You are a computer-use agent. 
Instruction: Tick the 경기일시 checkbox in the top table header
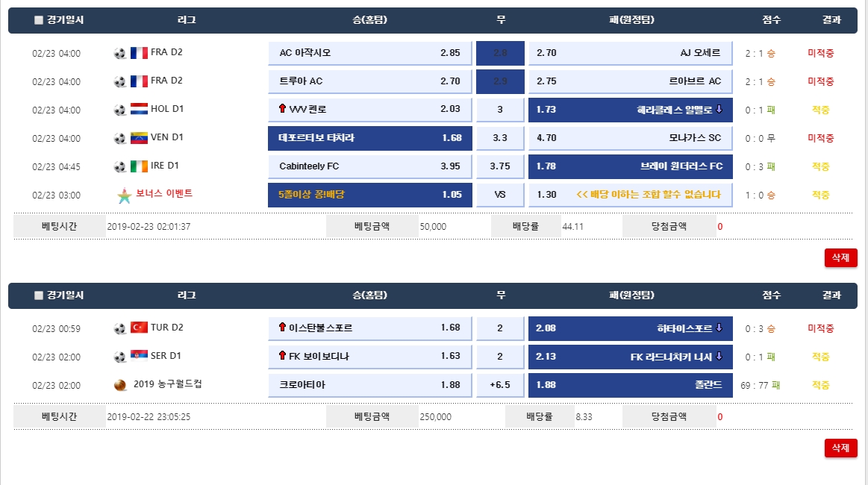39,20
